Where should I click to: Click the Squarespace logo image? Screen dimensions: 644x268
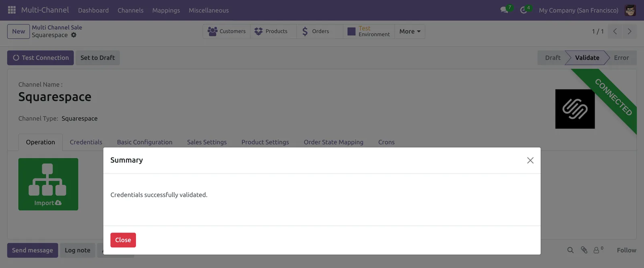[575, 109]
